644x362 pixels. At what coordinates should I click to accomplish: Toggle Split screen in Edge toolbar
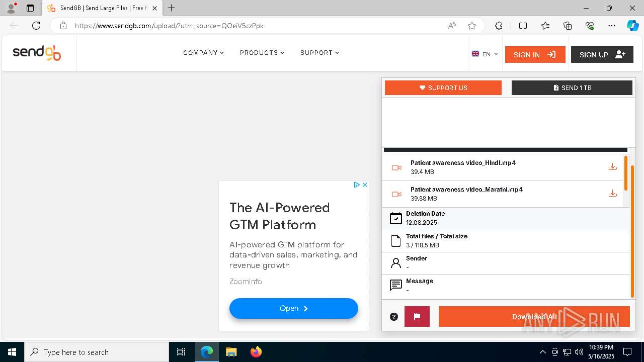[523, 26]
